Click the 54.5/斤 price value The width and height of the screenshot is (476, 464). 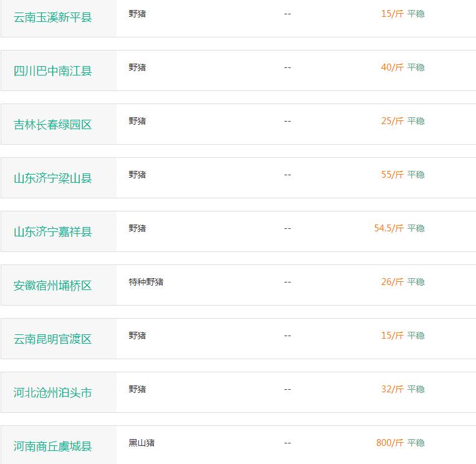(389, 228)
